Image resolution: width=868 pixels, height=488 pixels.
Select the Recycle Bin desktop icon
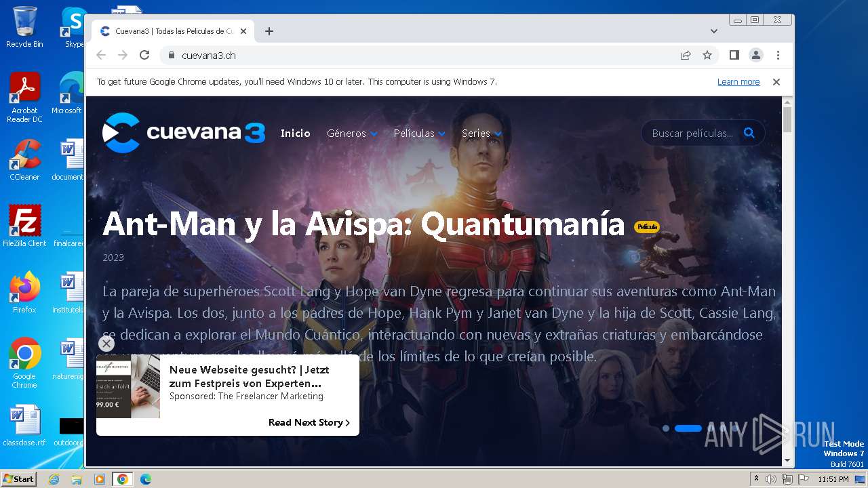point(24,27)
